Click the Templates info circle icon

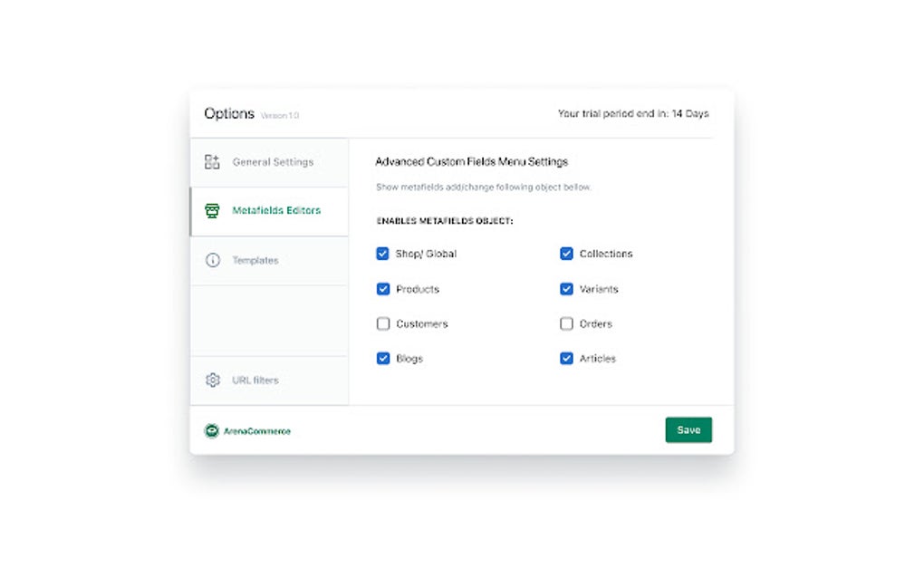[x=212, y=260]
